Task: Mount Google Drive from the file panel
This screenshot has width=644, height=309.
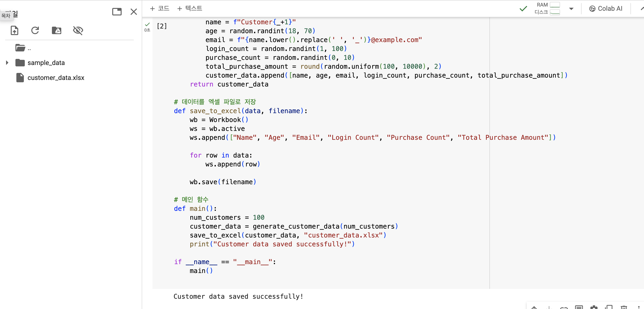Action: coord(57,30)
